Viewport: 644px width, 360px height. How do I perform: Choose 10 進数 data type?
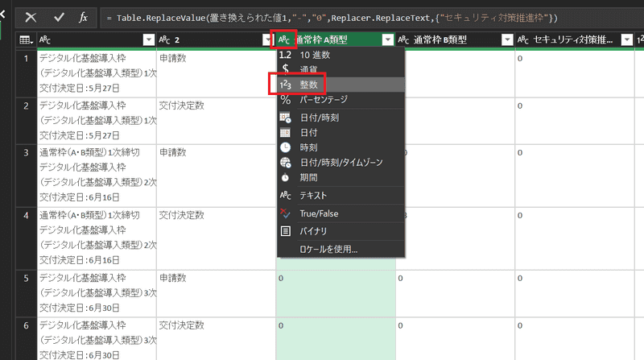click(314, 55)
